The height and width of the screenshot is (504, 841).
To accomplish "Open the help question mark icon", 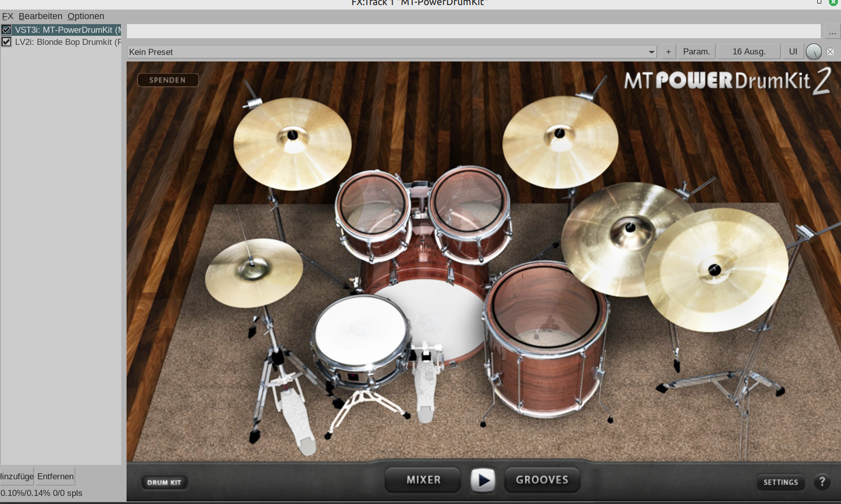I will click(822, 482).
